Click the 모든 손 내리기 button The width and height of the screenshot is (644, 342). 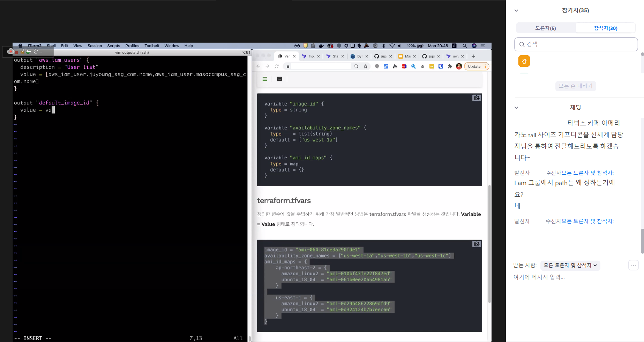pos(575,86)
